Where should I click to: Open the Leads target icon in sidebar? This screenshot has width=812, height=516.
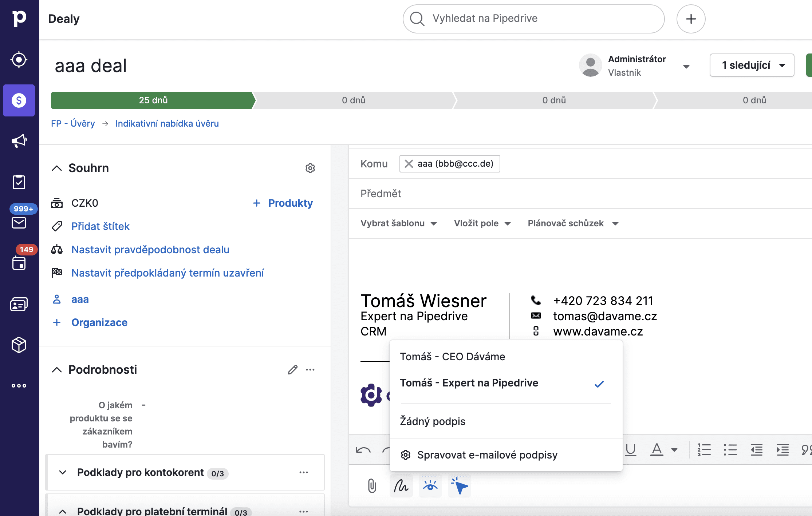click(19, 60)
